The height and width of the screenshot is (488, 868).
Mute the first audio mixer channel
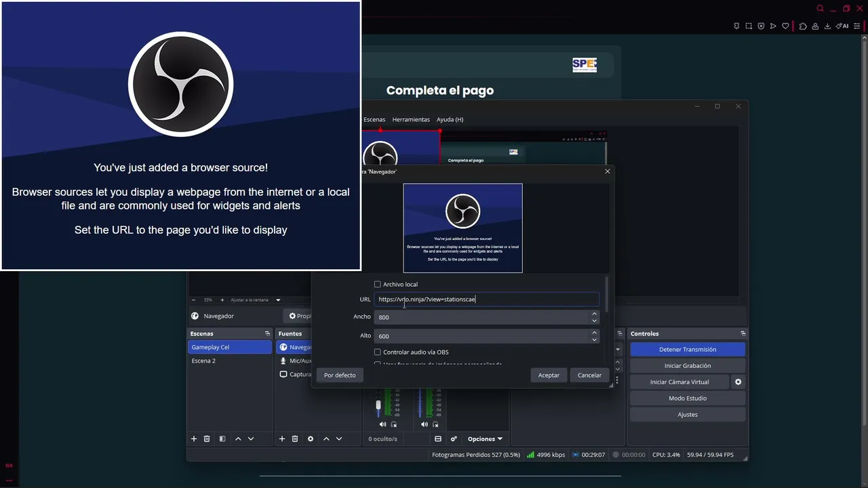[382, 424]
